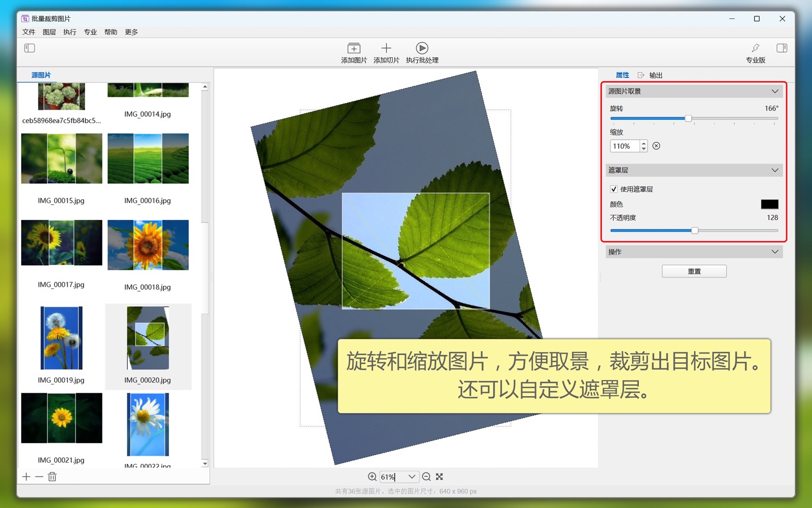This screenshot has height=508, width=812.
Task: Open the 61% zoom level dropdown
Action: 412,477
